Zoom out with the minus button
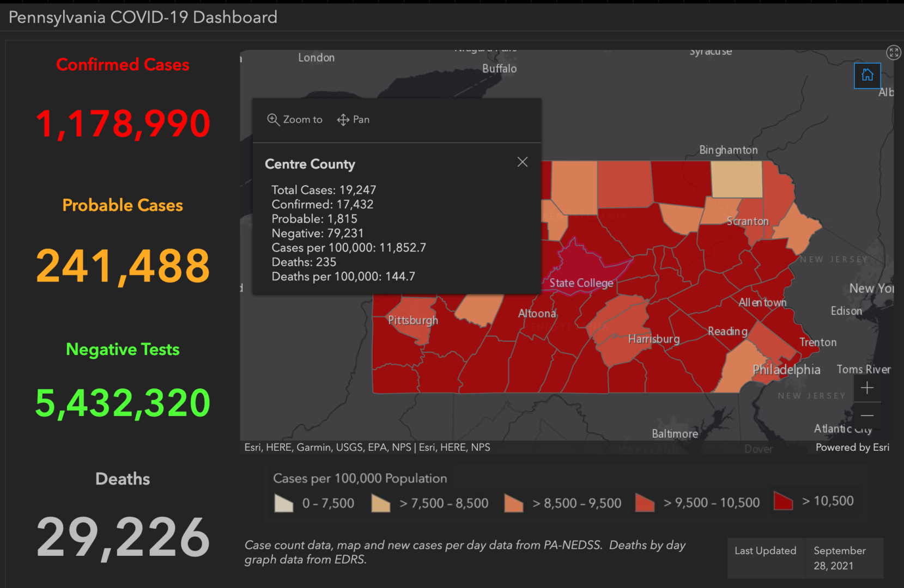 point(867,415)
